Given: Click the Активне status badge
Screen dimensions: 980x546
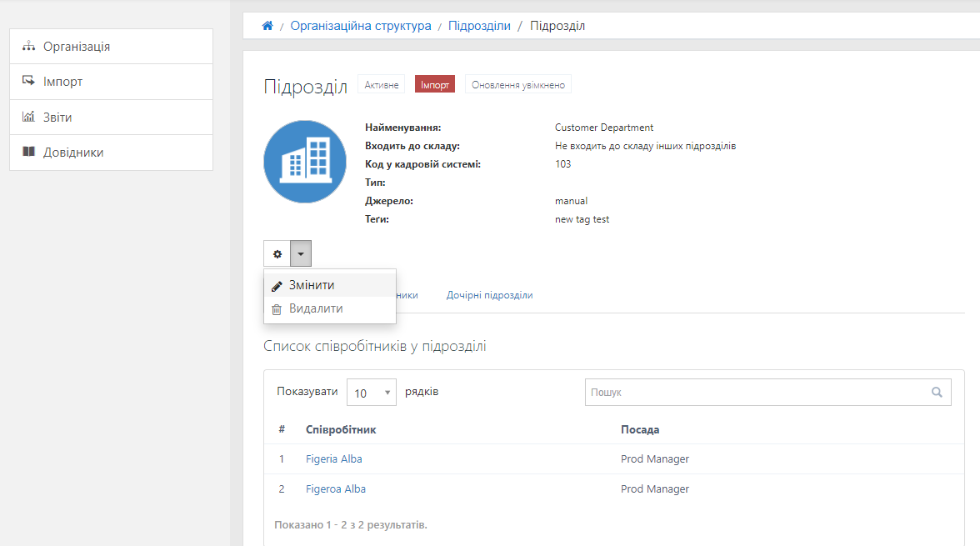Looking at the screenshot, I should [x=382, y=84].
